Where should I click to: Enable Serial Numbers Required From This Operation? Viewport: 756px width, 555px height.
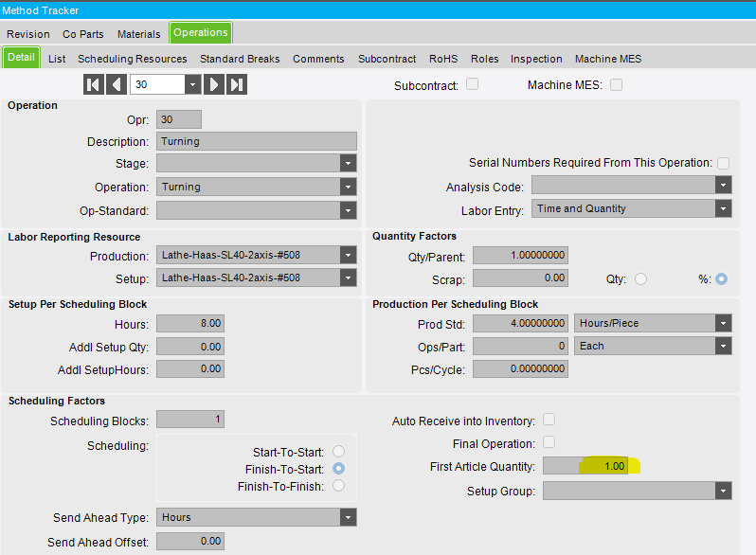[x=723, y=163]
